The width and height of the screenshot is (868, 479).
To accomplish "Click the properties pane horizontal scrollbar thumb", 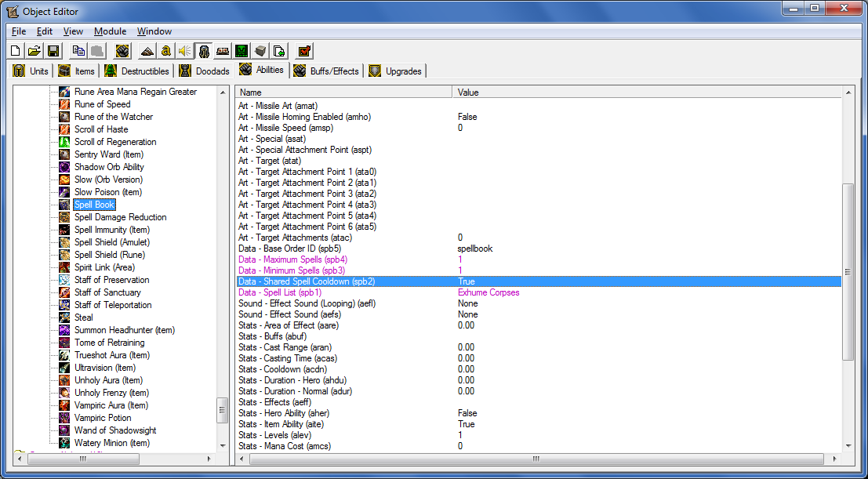I will (x=537, y=459).
